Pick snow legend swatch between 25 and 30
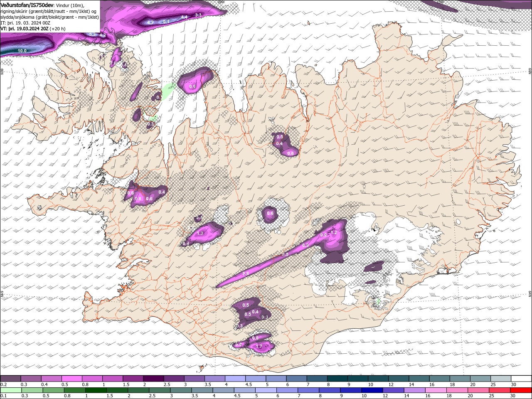532x399 pixels. tap(501, 379)
